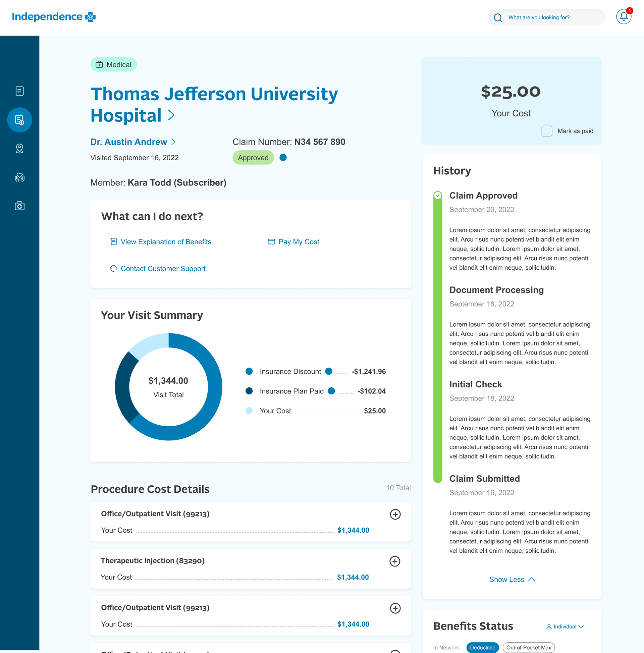
Task: Click the '10 Total' procedures count
Action: tap(398, 488)
